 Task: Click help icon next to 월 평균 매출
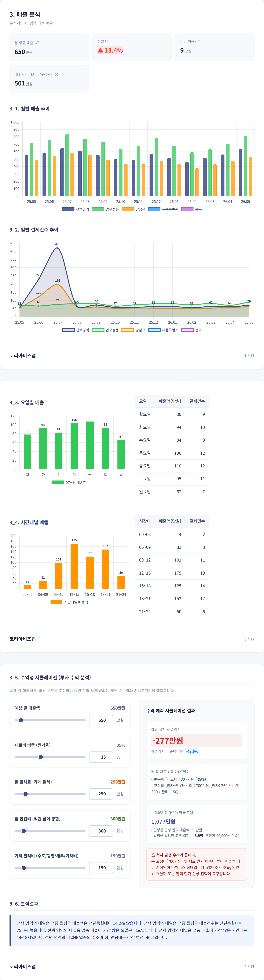(38, 43)
